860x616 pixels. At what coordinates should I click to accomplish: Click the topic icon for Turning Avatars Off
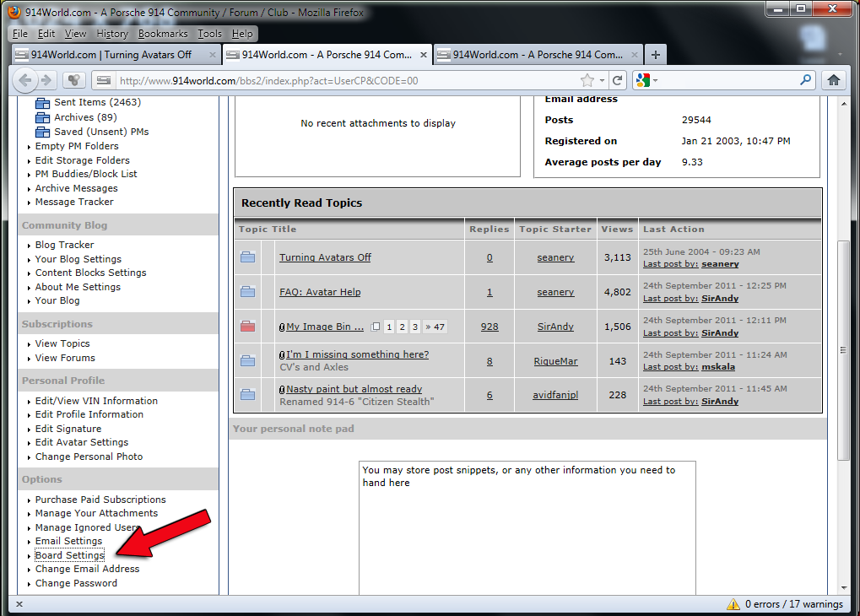click(x=248, y=257)
